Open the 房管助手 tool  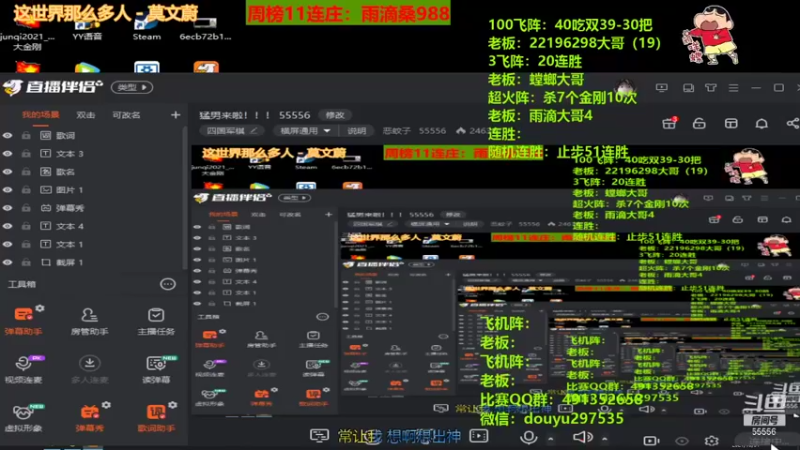click(89, 321)
